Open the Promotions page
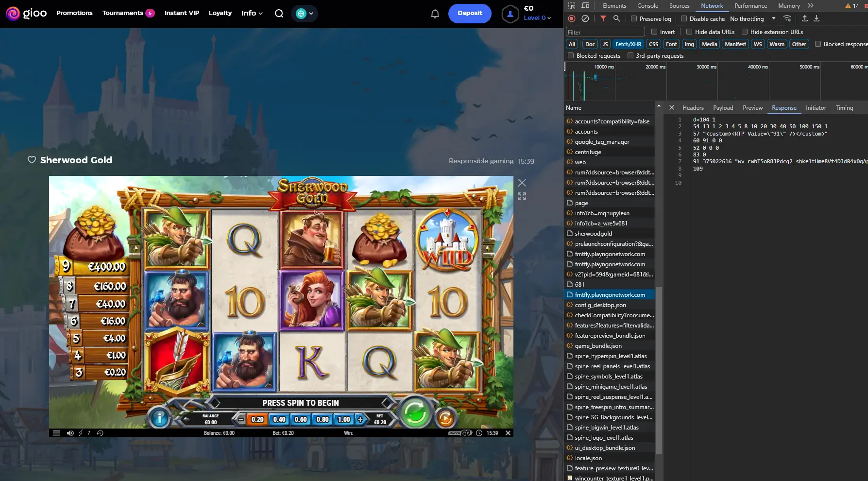868x481 pixels. click(74, 13)
